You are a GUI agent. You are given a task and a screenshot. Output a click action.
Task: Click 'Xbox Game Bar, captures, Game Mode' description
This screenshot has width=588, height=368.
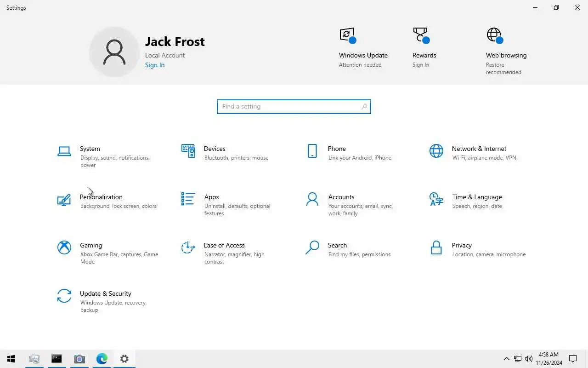click(119, 258)
